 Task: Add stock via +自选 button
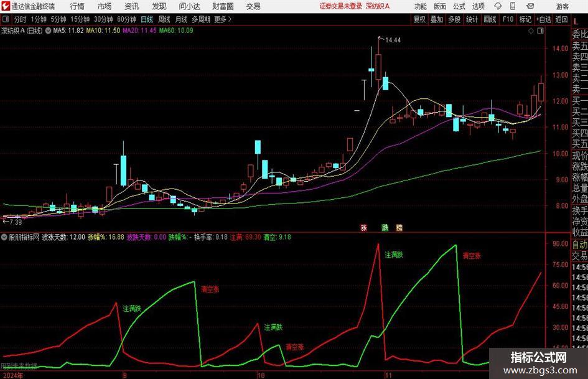[x=544, y=19]
